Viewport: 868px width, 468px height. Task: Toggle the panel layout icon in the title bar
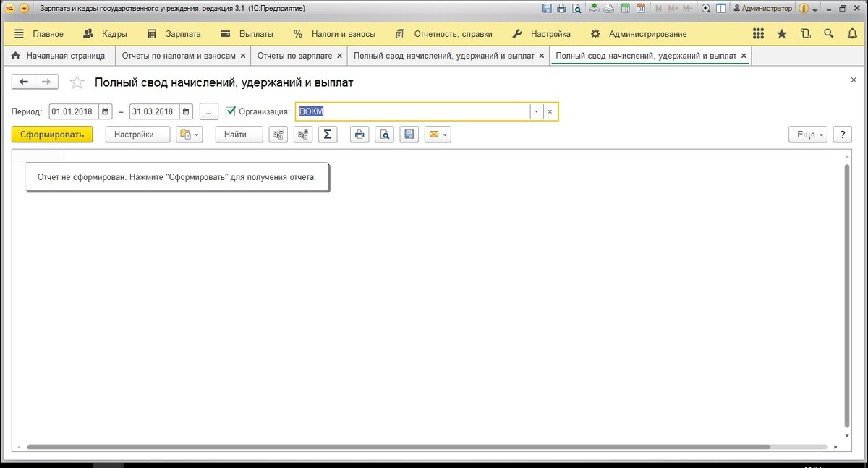tap(721, 9)
